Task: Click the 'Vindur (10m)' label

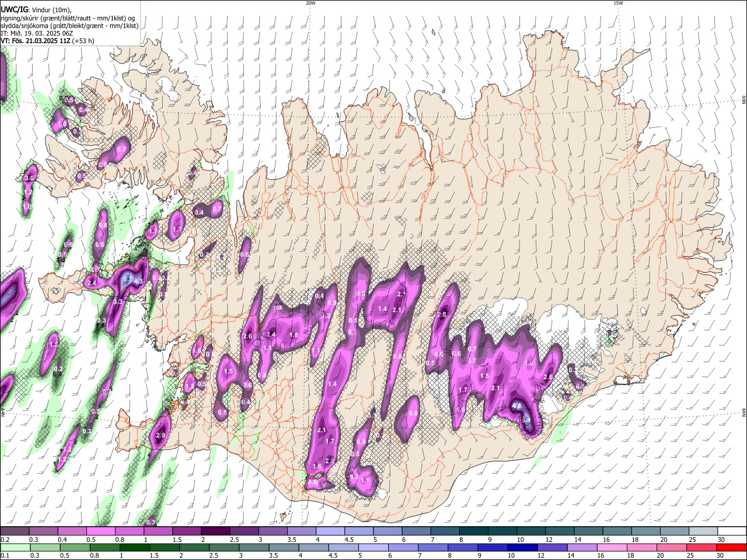Action: [51, 9]
